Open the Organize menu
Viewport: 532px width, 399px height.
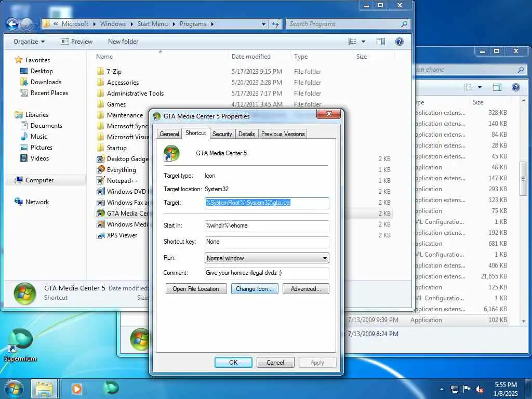click(x=29, y=42)
